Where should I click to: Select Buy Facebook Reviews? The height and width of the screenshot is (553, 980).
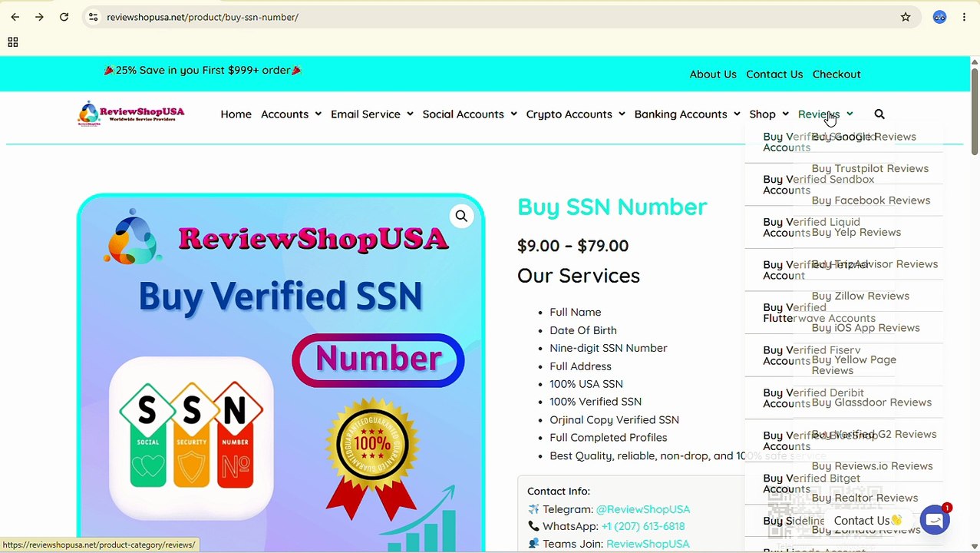(870, 200)
